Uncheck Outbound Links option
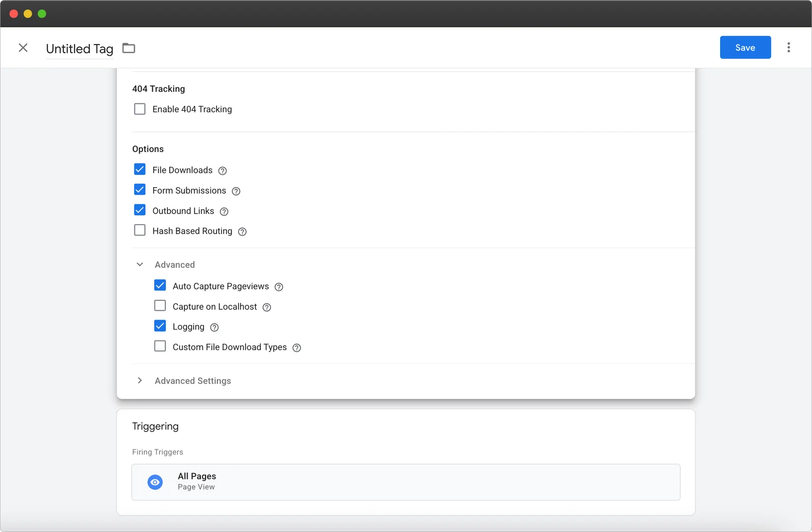Screen dimensions: 812x532 click(140, 210)
